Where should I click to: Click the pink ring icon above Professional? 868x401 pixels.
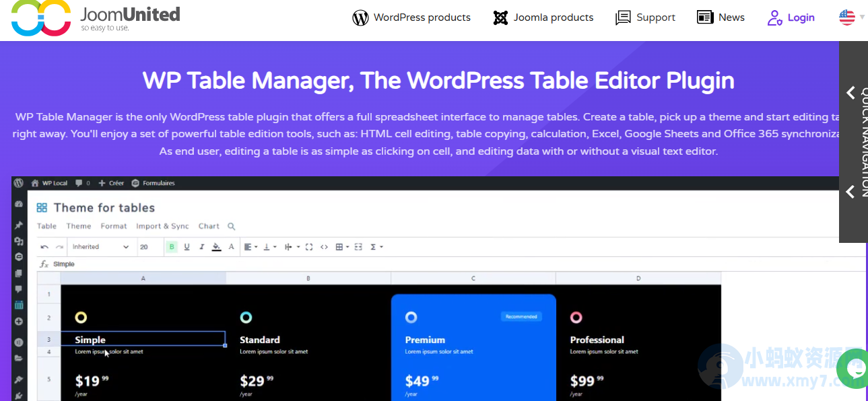click(x=576, y=318)
